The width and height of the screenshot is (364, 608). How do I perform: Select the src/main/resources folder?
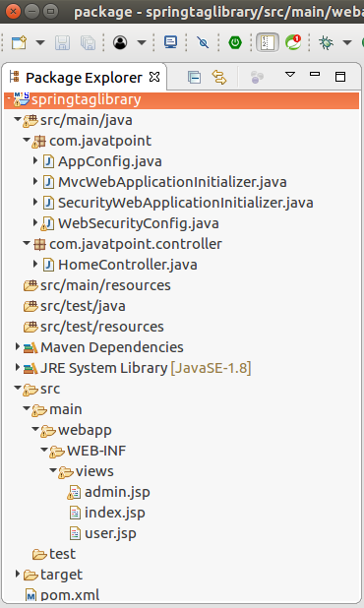pos(105,285)
